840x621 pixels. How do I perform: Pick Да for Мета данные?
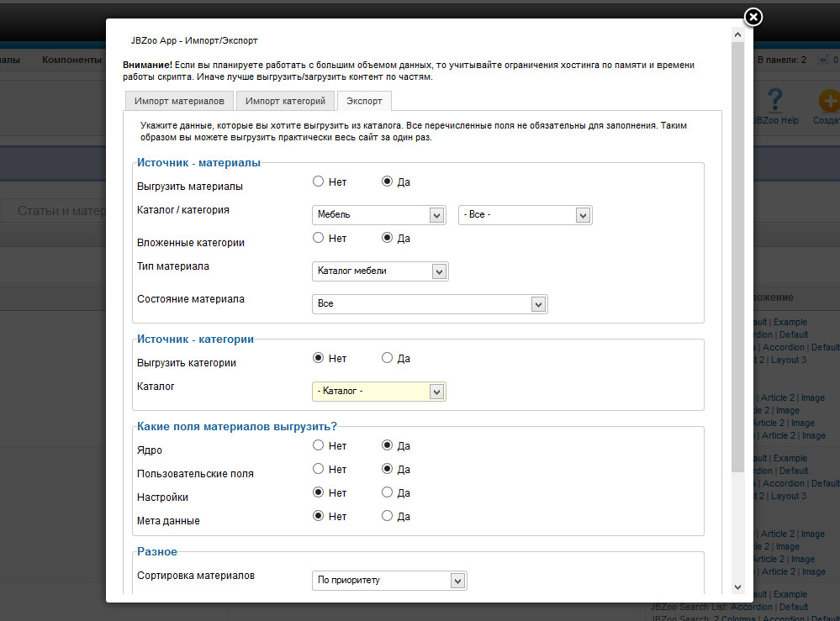(x=387, y=515)
